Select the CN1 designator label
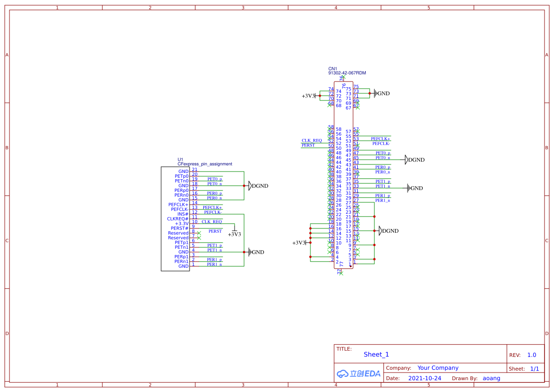The height and width of the screenshot is (392, 554). [x=332, y=69]
